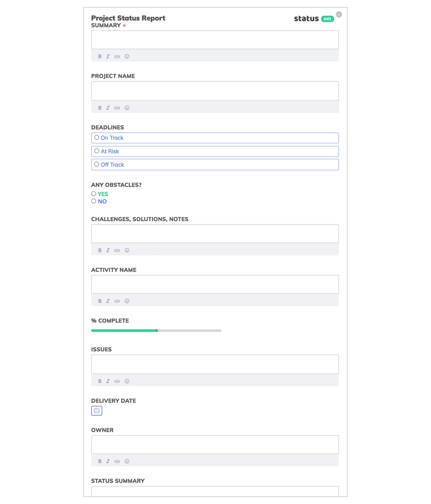This screenshot has width=431, height=504.
Task: Click link icon under Issues field
Action: [x=117, y=381]
